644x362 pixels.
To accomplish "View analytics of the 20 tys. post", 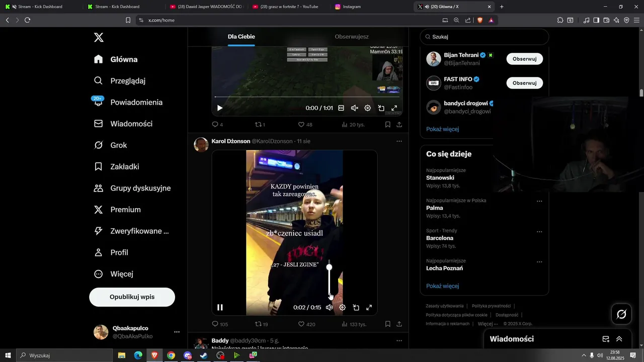I will click(x=353, y=125).
